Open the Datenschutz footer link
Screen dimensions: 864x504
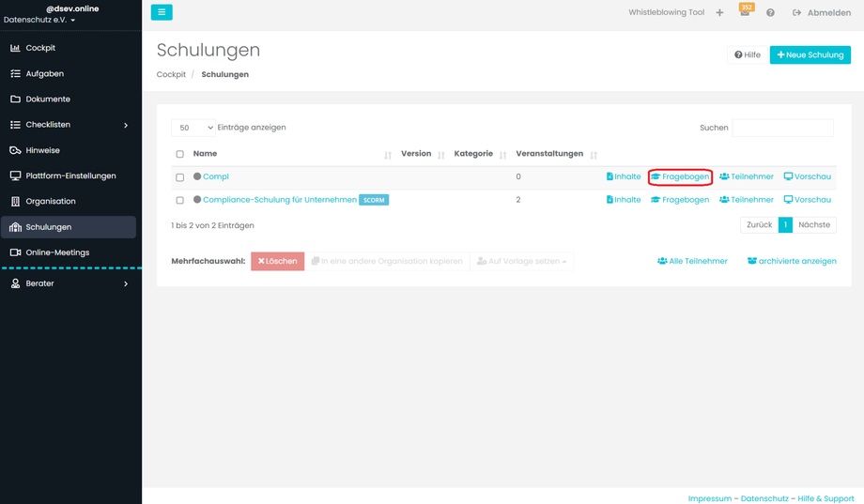click(x=764, y=498)
